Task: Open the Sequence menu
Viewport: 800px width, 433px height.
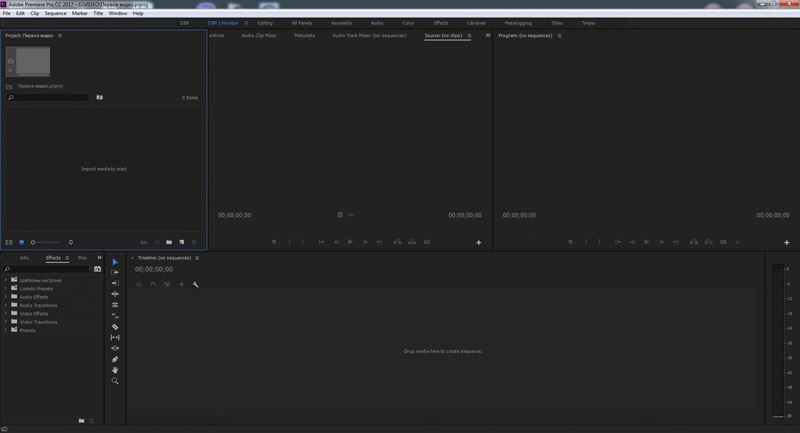Action: [55, 13]
